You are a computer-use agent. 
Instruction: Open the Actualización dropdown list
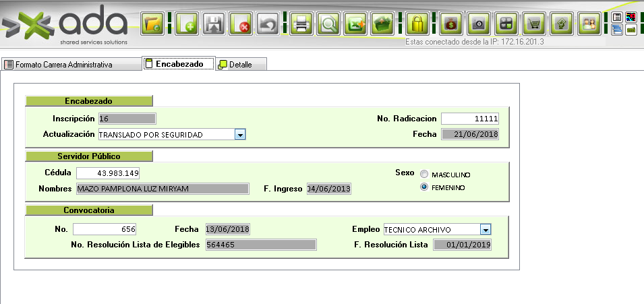pyautogui.click(x=239, y=135)
